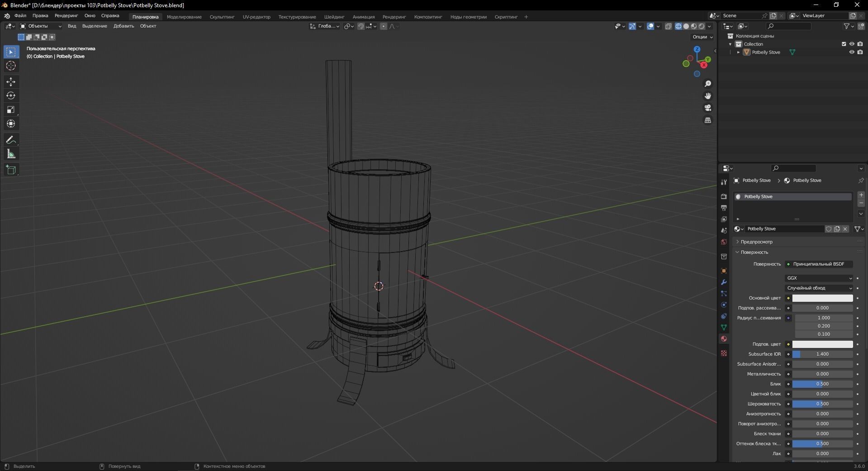Open the Output properties tab
Screen dimensions: 868x471
[x=724, y=208]
